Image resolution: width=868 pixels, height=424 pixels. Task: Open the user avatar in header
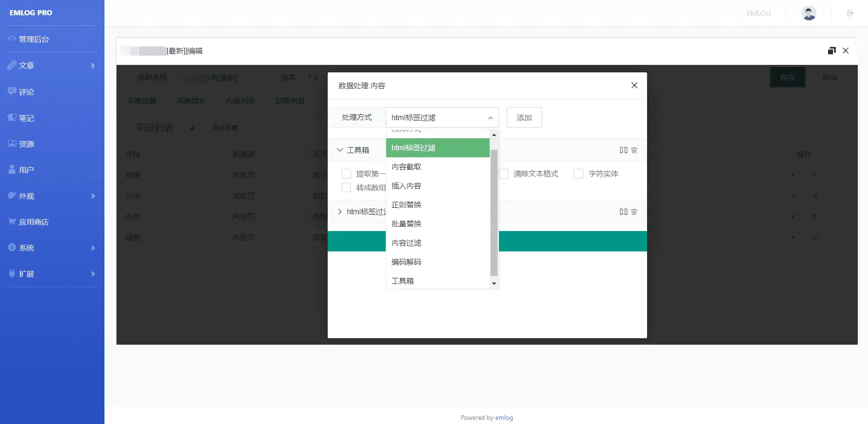click(809, 13)
